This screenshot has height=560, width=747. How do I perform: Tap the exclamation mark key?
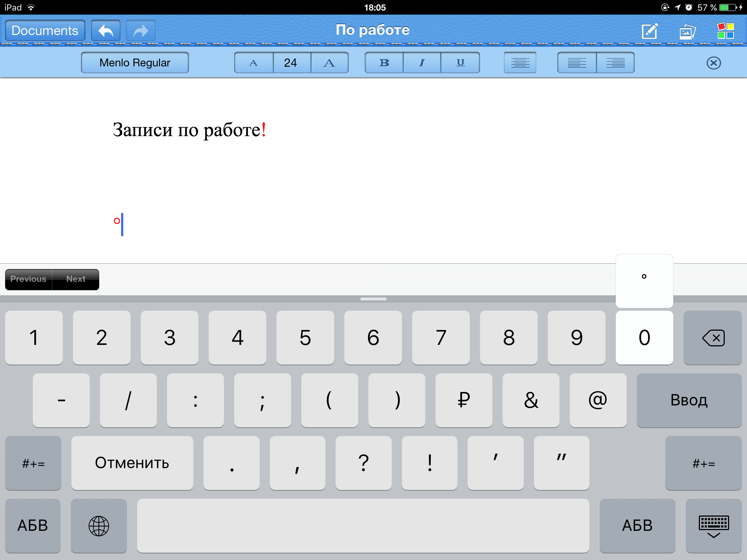click(x=430, y=463)
